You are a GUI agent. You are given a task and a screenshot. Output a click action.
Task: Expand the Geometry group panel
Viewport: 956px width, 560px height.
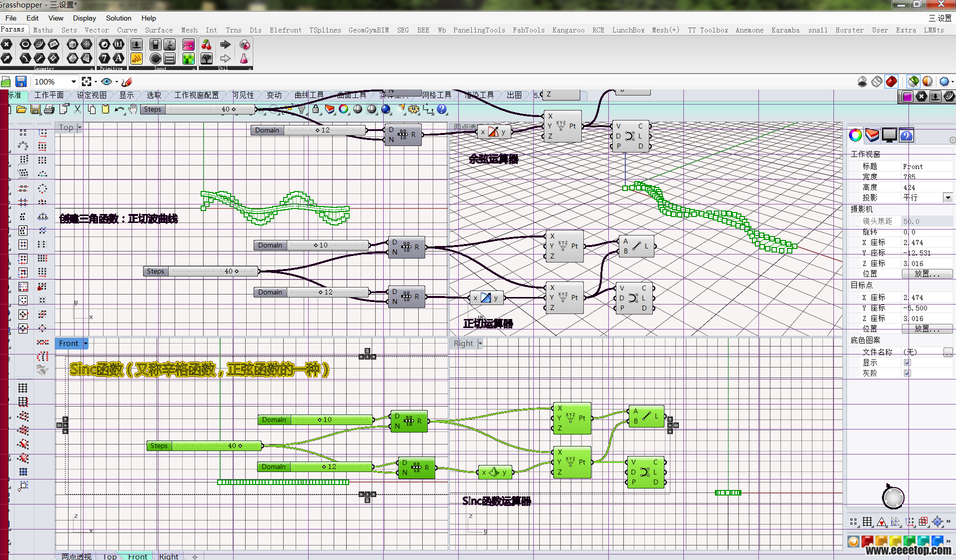[92, 68]
